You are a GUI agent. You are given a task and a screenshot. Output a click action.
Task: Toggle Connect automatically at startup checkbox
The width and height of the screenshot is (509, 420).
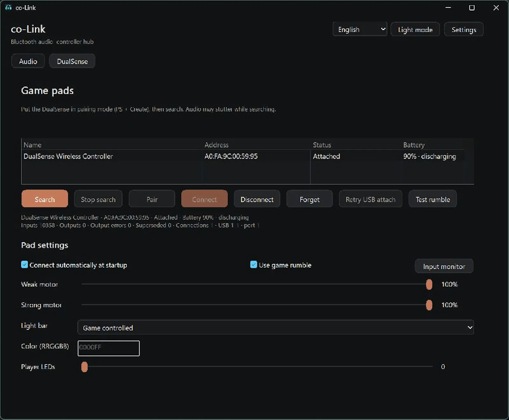[24, 264]
